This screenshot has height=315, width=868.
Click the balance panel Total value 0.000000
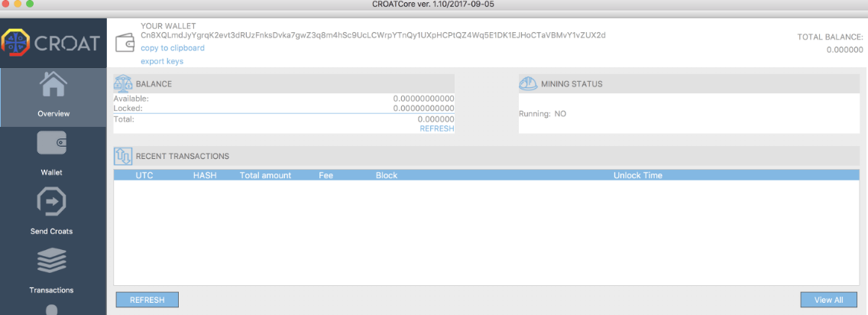[436, 119]
